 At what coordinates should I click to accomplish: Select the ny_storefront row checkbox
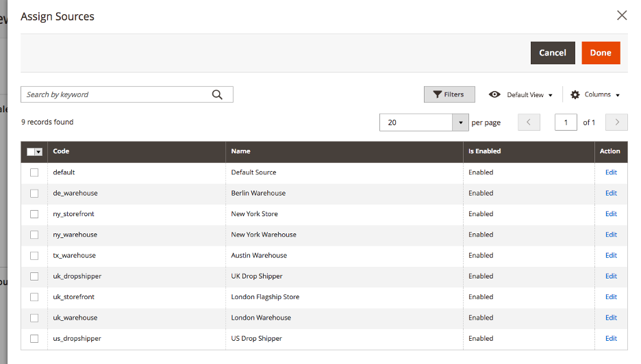(x=34, y=214)
